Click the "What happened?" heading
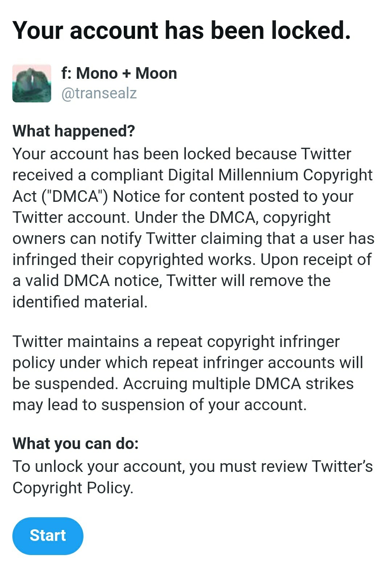The height and width of the screenshot is (567, 392). [x=74, y=131]
